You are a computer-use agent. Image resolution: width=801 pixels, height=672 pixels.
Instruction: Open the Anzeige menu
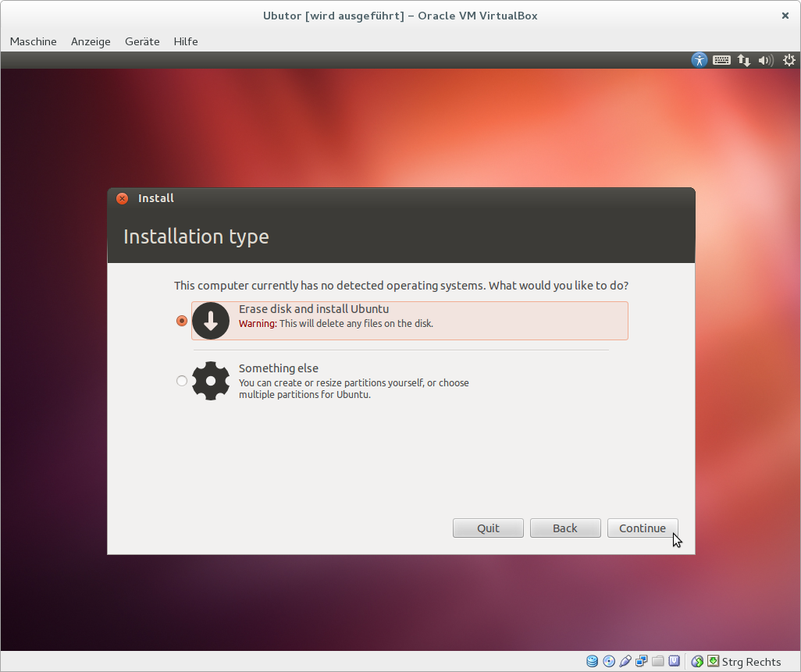click(x=91, y=41)
